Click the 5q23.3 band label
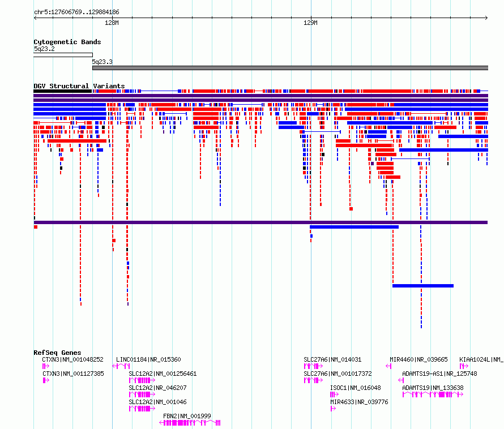The image size is (504, 429). click(x=102, y=62)
